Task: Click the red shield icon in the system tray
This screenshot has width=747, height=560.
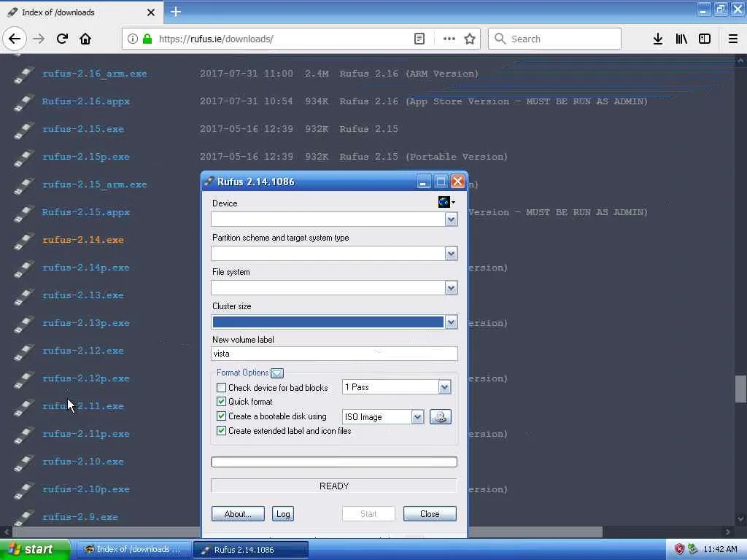Action: [x=679, y=549]
